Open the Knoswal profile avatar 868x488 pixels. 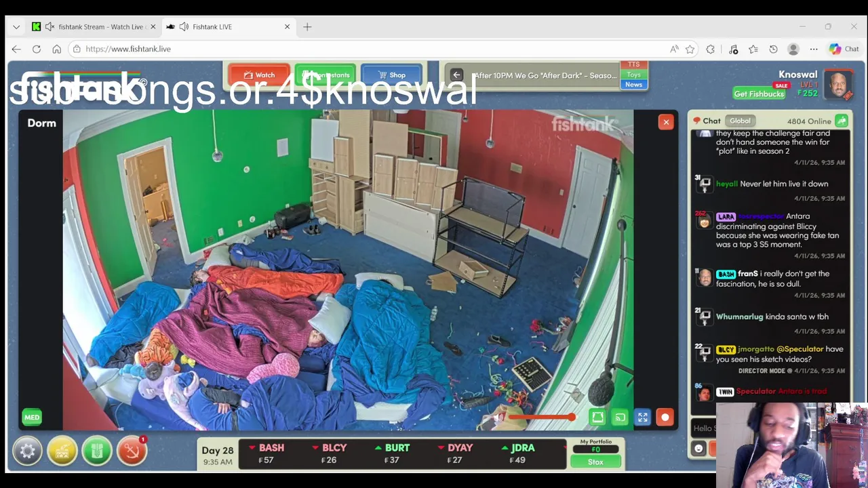[839, 85]
